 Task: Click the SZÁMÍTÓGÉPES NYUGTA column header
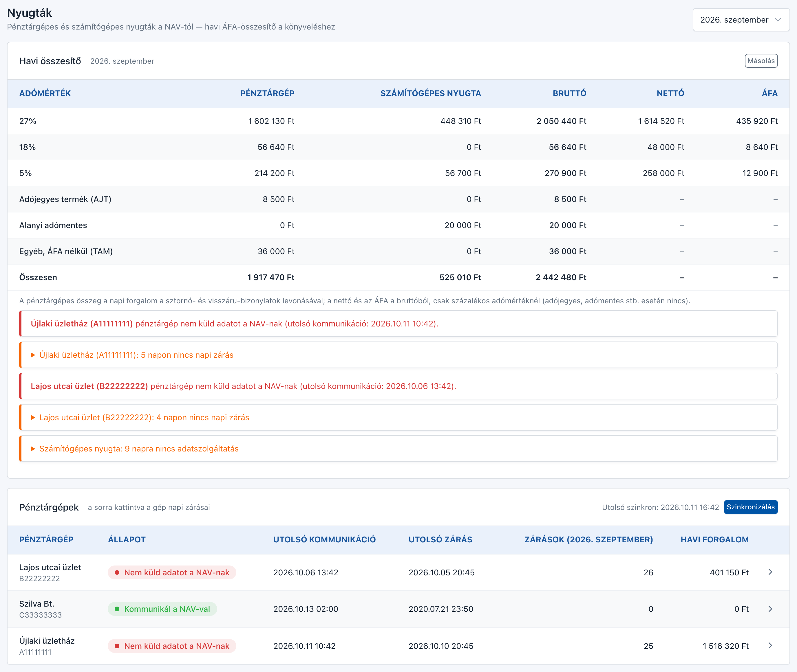click(x=431, y=93)
